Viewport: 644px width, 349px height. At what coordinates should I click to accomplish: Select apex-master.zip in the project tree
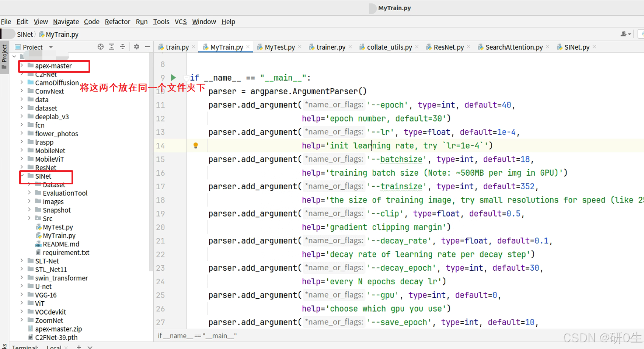pyautogui.click(x=58, y=329)
